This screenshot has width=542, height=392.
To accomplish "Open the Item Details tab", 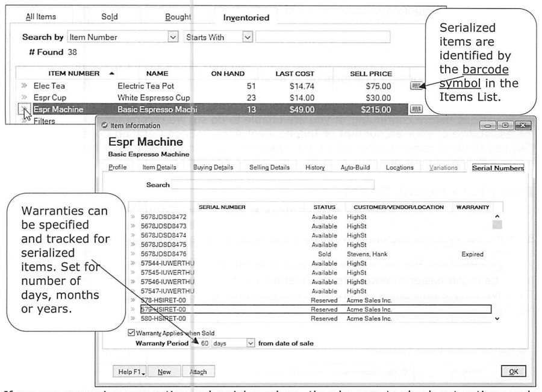I will click(160, 167).
